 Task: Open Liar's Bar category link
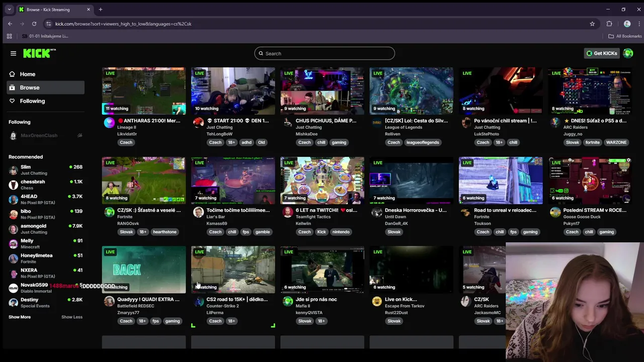[215, 217]
